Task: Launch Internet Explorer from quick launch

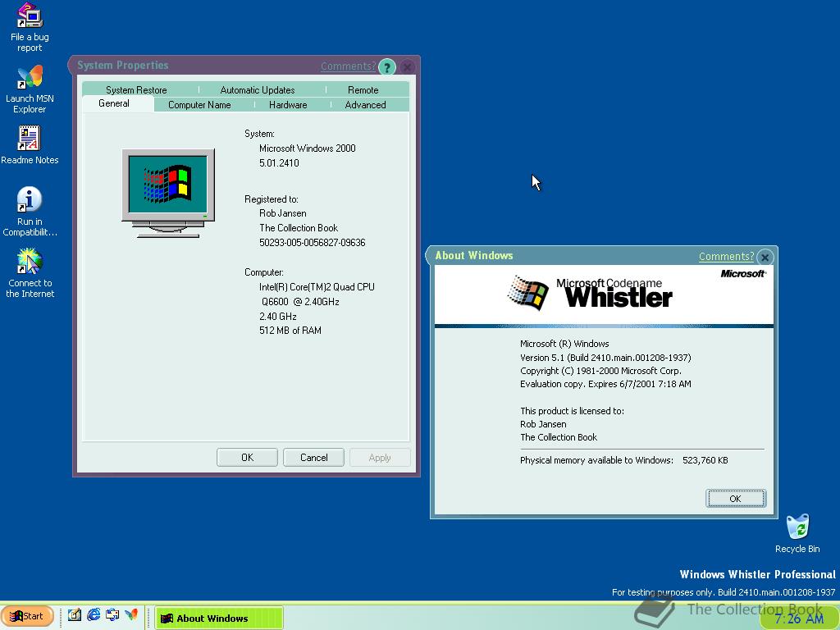Action: click(94, 615)
